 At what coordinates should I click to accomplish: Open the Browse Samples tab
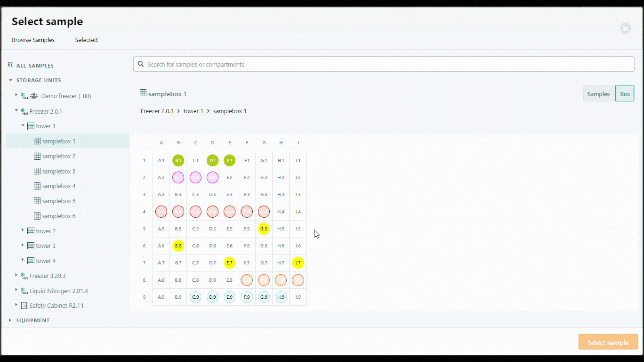[33, 40]
